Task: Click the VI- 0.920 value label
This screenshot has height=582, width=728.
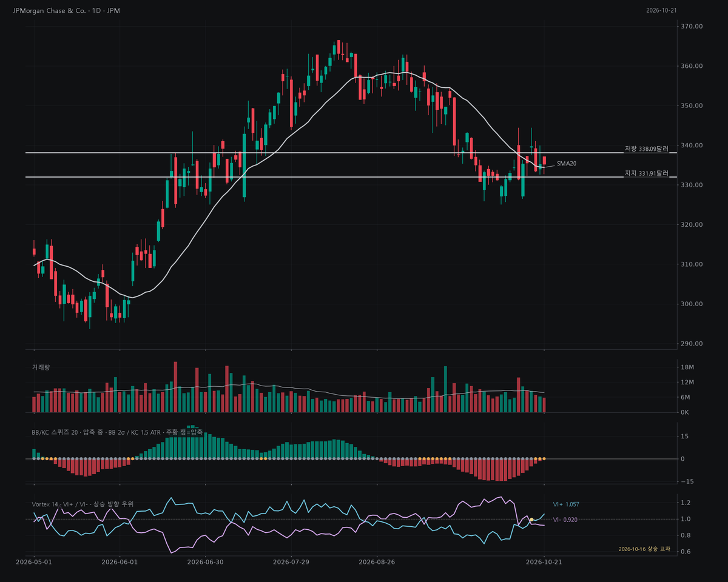Action: click(x=565, y=520)
